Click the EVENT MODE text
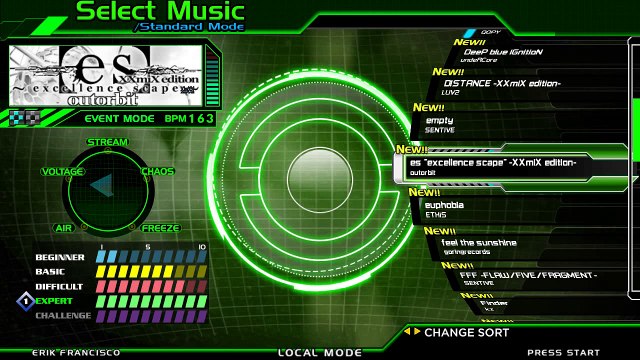This screenshot has width=640, height=360. 119,119
